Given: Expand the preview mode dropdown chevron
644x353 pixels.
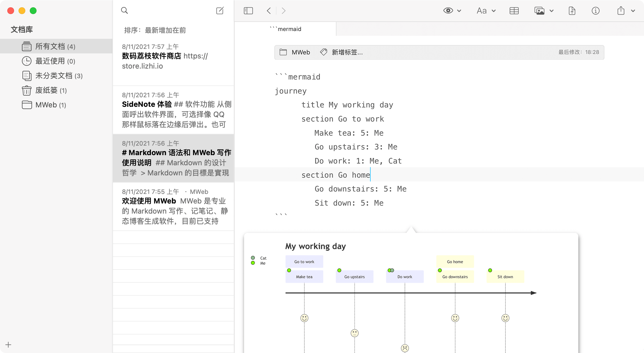Looking at the screenshot, I should click(x=459, y=10).
